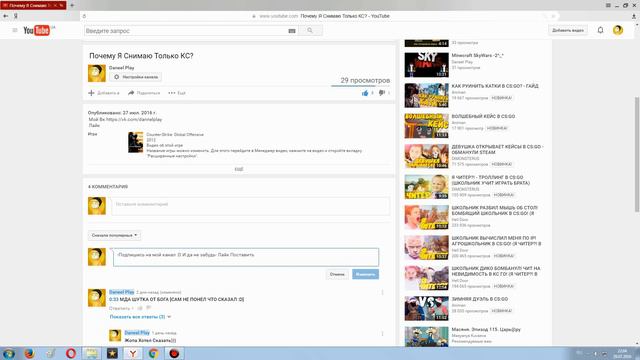Click the Counter-Strike game cover thumbnail
This screenshot has width=640, height=360.
pyautogui.click(x=136, y=142)
